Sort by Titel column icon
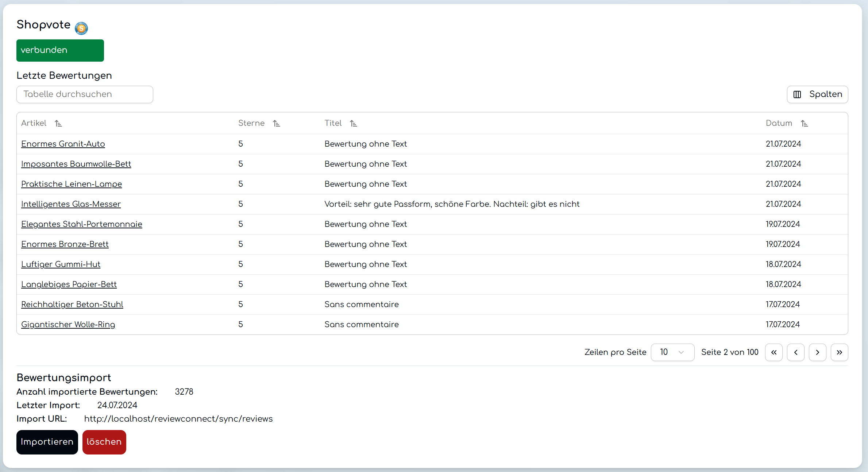This screenshot has height=472, width=868. 353,124
